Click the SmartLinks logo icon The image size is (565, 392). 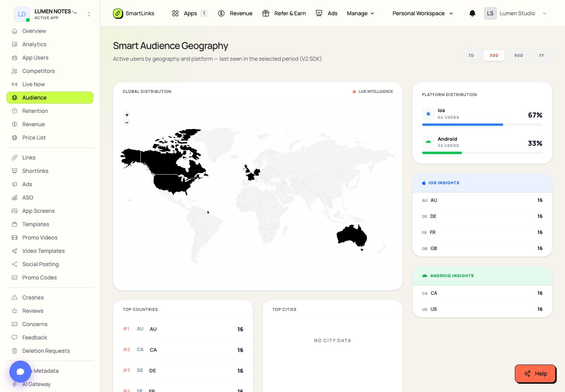(118, 13)
